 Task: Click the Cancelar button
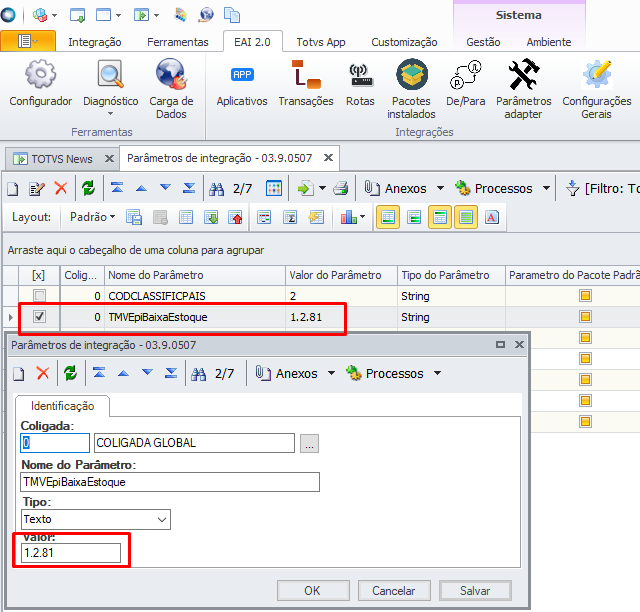point(394,590)
